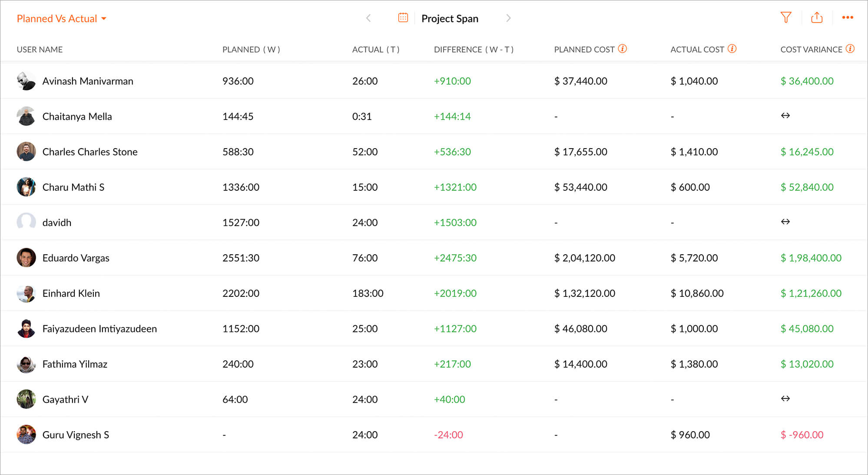Open the filter funnel icon
The height and width of the screenshot is (475, 868).
coord(785,18)
